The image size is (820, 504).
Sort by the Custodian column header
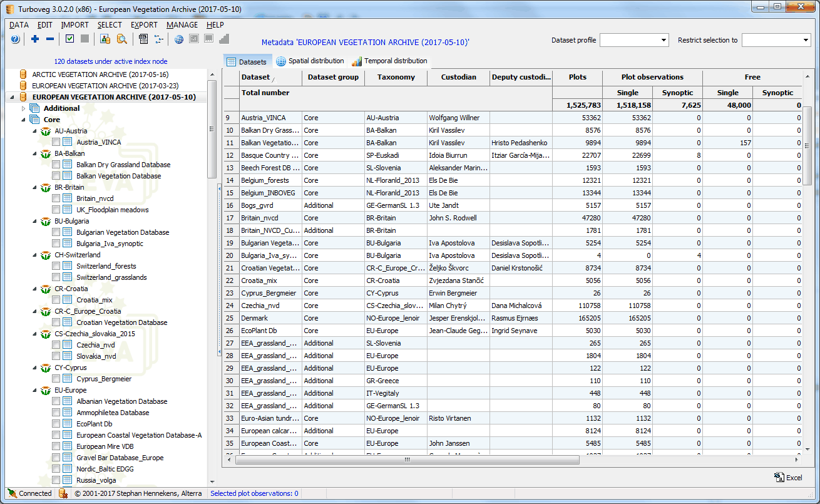pyautogui.click(x=458, y=77)
